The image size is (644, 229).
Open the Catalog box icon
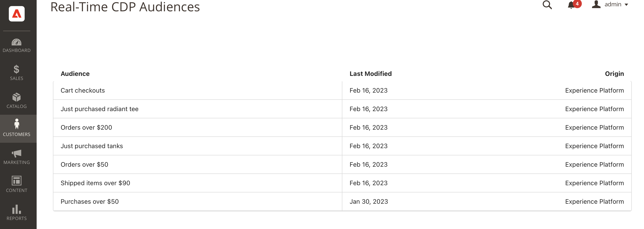pos(17,97)
